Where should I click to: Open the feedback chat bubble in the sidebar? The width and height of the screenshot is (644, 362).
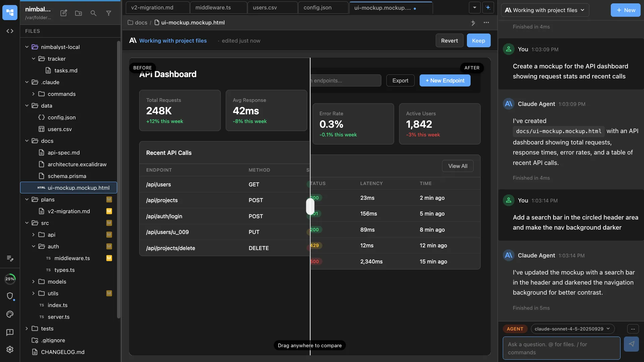[x=10, y=332]
